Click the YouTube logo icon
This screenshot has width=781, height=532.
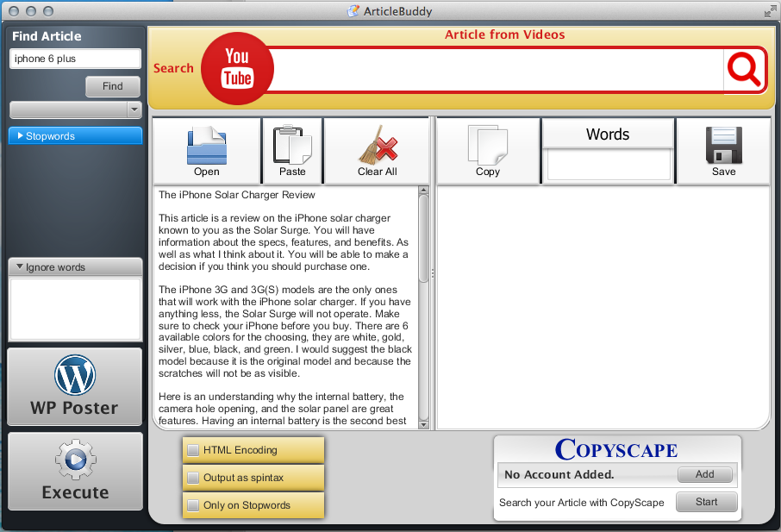pyautogui.click(x=237, y=69)
